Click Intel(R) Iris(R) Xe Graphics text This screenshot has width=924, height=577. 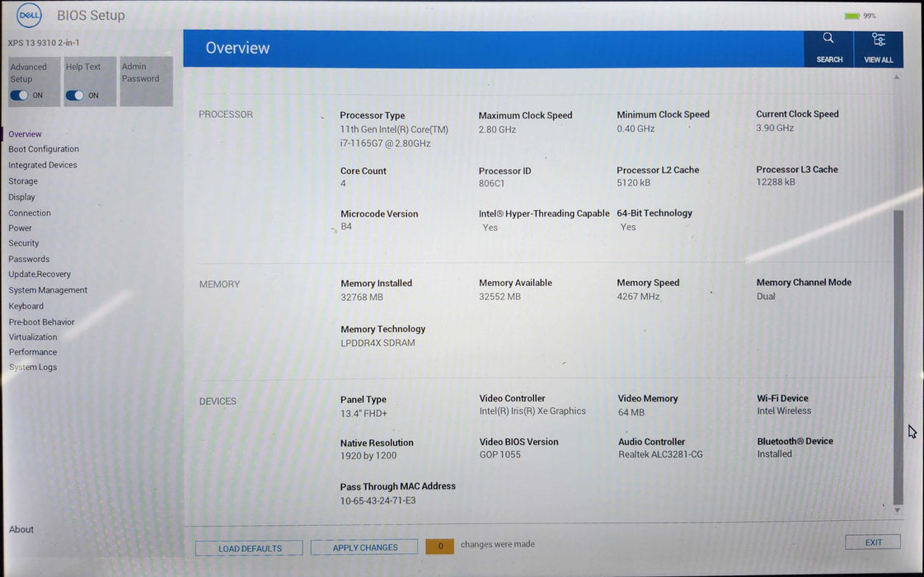pyautogui.click(x=532, y=410)
